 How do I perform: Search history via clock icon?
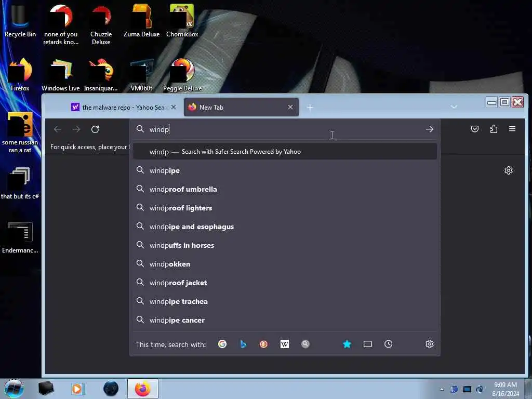[x=389, y=344]
